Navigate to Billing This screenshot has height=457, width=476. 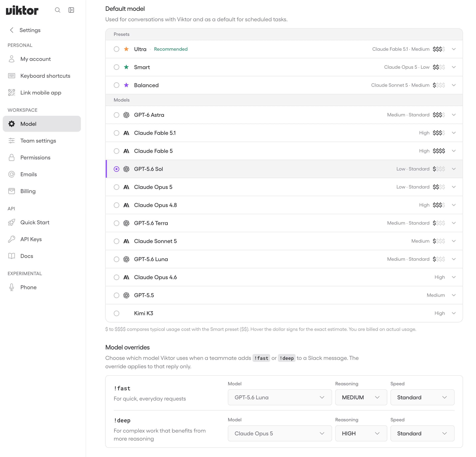pos(42,191)
